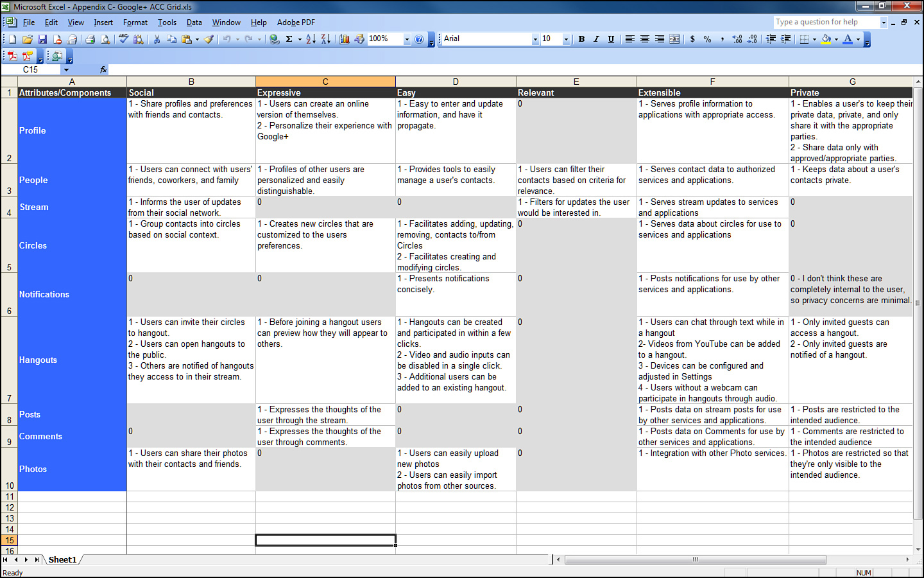Open the Adobe PDF menu
This screenshot has width=924, height=578.
tap(296, 22)
